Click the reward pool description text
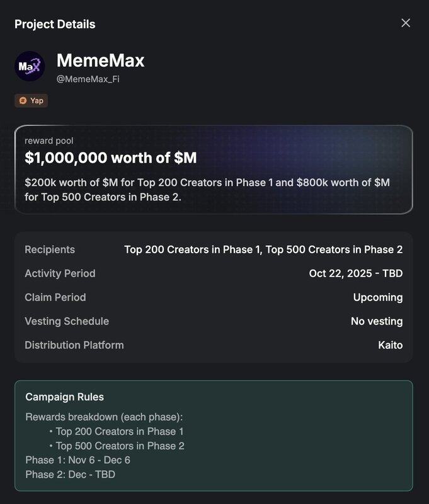Screen dimensions: 429x504 [207, 189]
